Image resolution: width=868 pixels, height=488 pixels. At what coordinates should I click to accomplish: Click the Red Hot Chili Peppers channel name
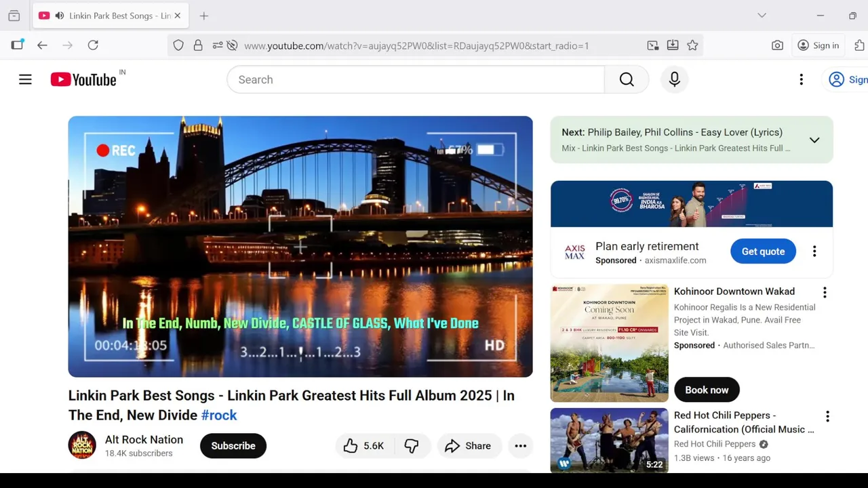coord(715,444)
